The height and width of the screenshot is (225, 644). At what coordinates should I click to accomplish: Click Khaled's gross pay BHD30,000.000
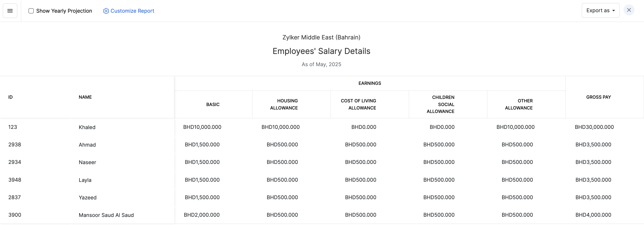pyautogui.click(x=594, y=127)
